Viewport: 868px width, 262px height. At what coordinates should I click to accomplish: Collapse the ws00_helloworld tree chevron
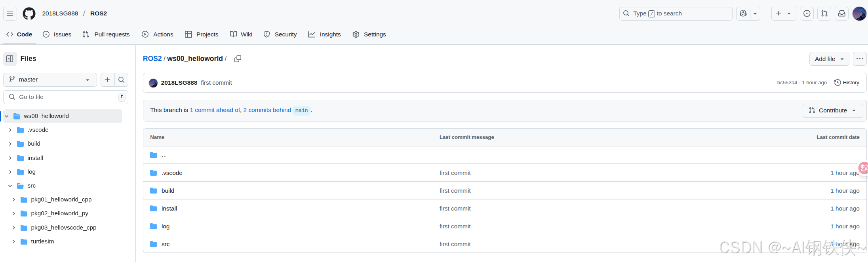coord(6,116)
